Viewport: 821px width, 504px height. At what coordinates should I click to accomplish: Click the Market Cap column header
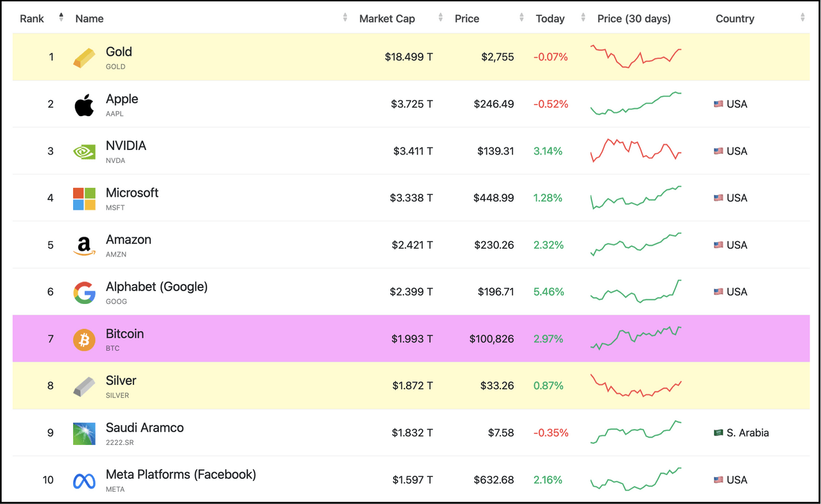tap(387, 19)
